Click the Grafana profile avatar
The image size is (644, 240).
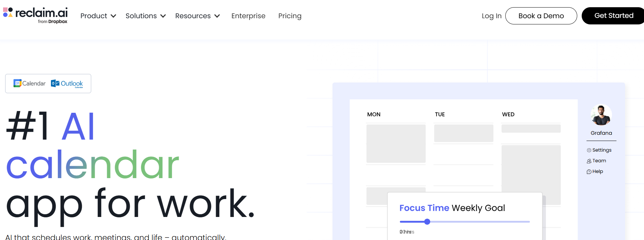[x=601, y=115]
